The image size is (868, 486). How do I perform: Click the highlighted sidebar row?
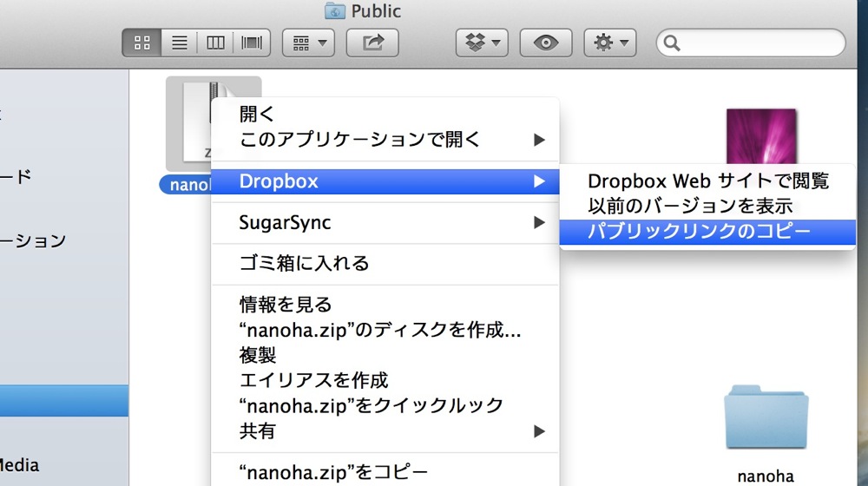click(x=64, y=401)
